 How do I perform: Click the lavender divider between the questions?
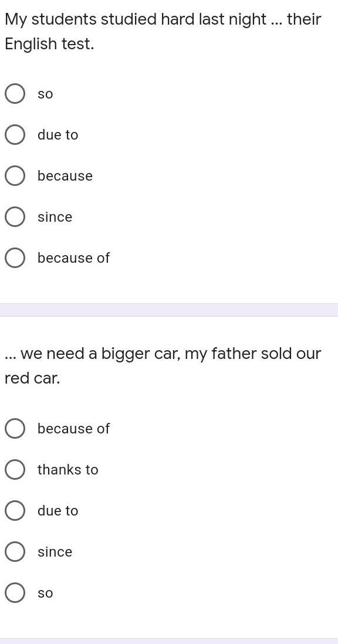(169, 310)
